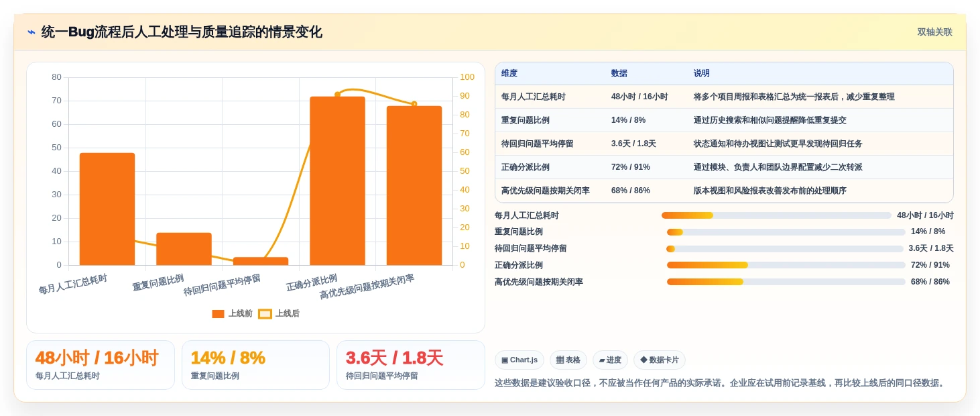
Task: Select table cell 72% / 91%
Action: pos(646,167)
